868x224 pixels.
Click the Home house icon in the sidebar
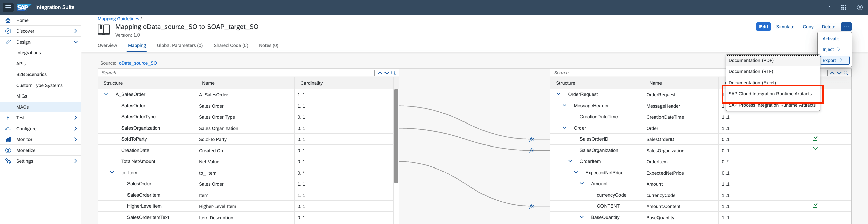click(x=8, y=20)
